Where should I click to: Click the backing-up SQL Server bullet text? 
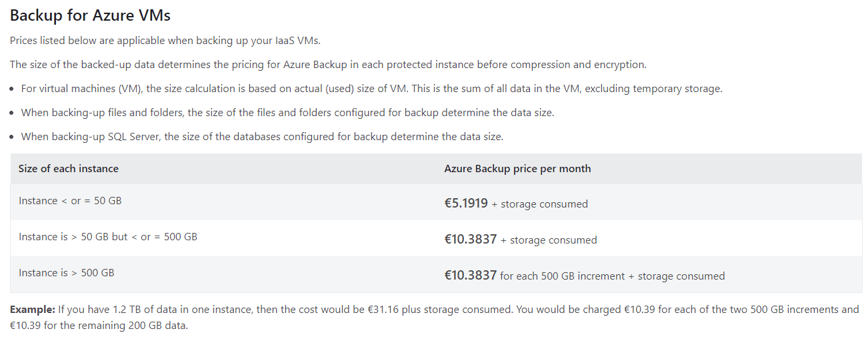pyautogui.click(x=262, y=137)
